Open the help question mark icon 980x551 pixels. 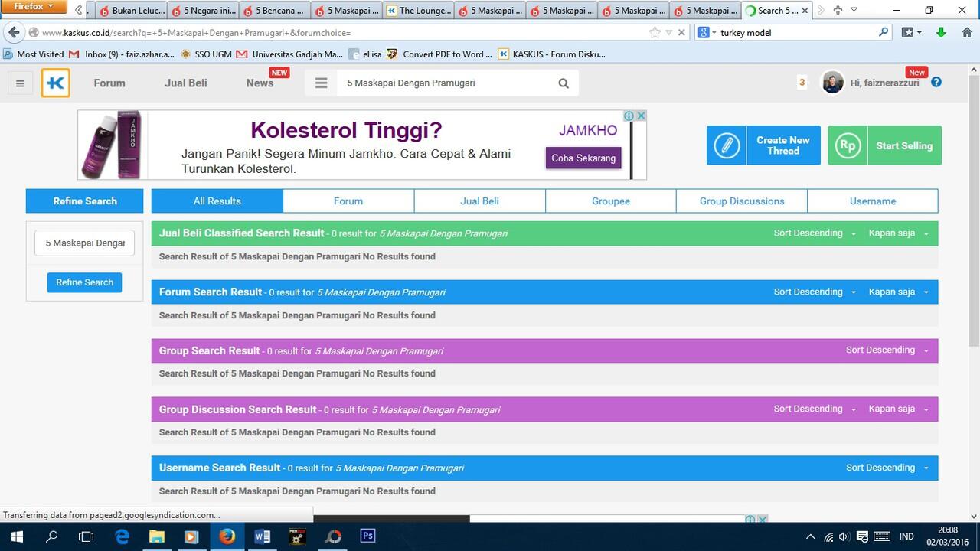936,83
